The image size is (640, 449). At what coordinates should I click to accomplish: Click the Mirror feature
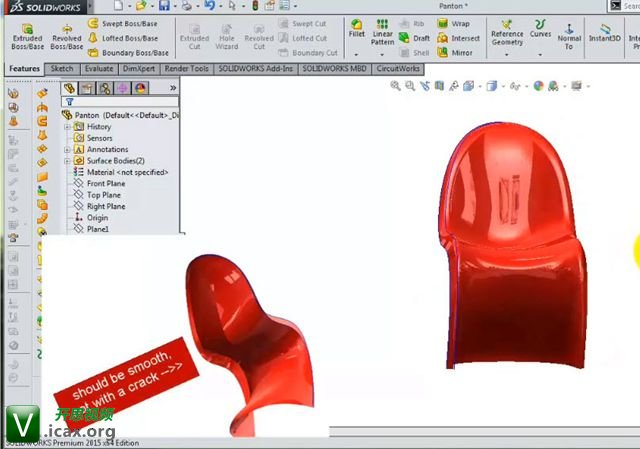[x=454, y=53]
